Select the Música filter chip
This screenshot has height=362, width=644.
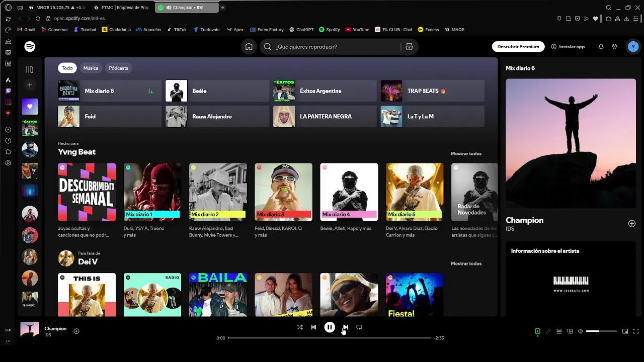point(91,68)
